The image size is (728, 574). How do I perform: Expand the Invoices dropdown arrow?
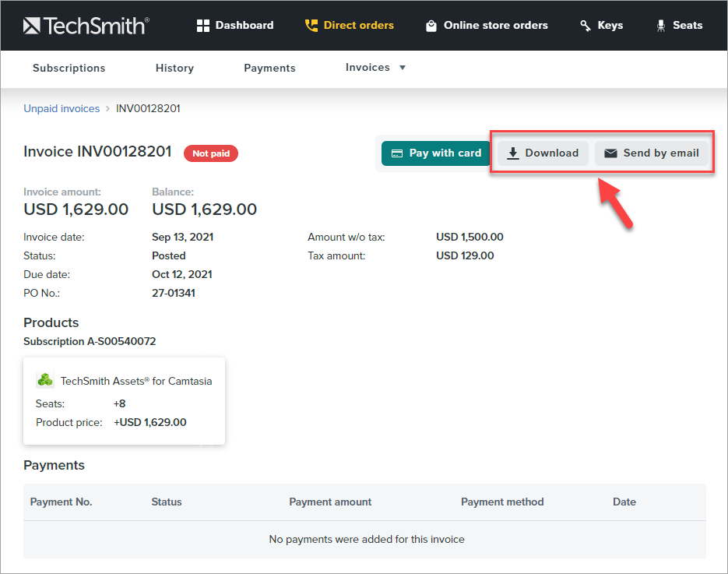403,68
